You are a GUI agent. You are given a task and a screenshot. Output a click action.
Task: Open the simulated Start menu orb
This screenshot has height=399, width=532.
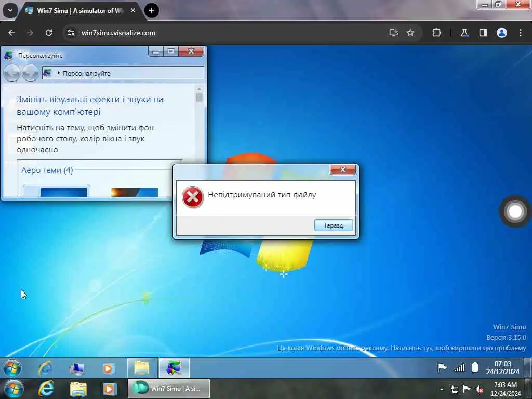coord(12,368)
